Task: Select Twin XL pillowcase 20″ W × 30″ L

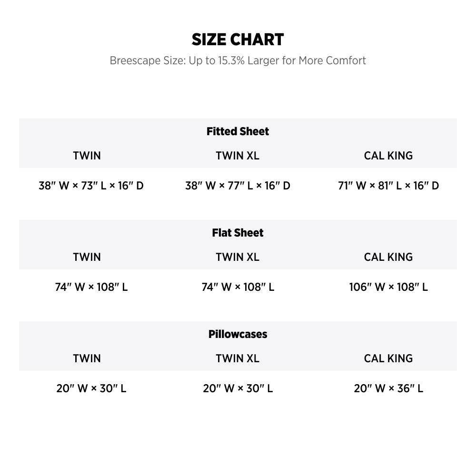Action: point(238,388)
